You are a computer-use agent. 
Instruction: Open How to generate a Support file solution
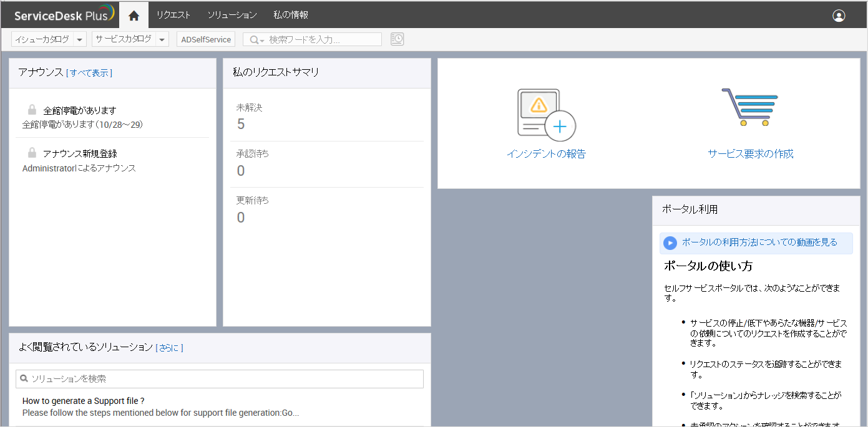[84, 401]
